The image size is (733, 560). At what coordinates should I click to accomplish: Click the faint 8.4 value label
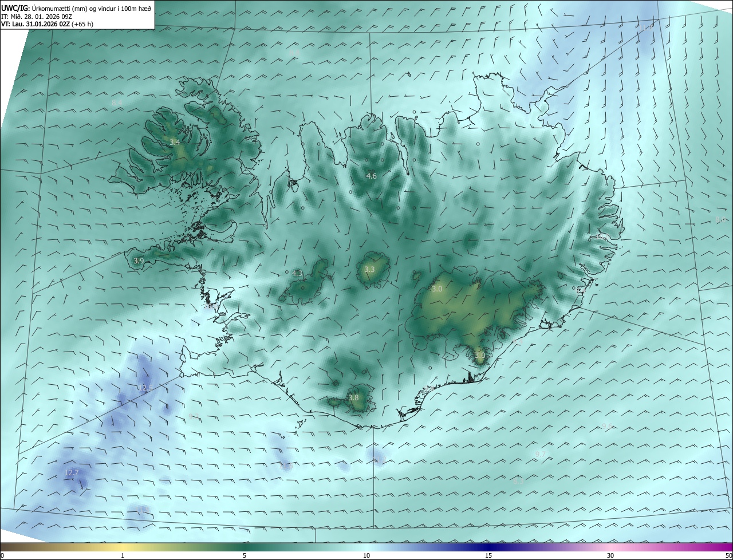point(117,103)
